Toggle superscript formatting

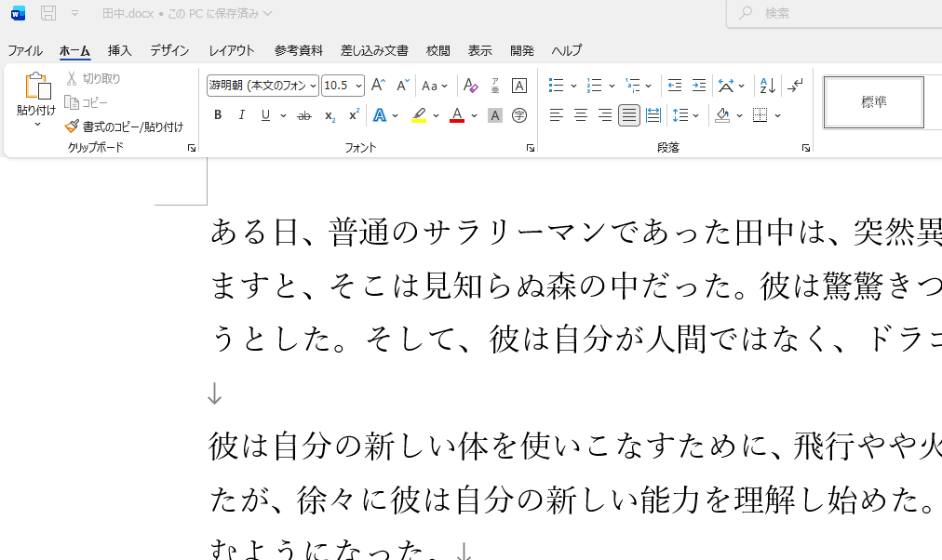point(354,115)
